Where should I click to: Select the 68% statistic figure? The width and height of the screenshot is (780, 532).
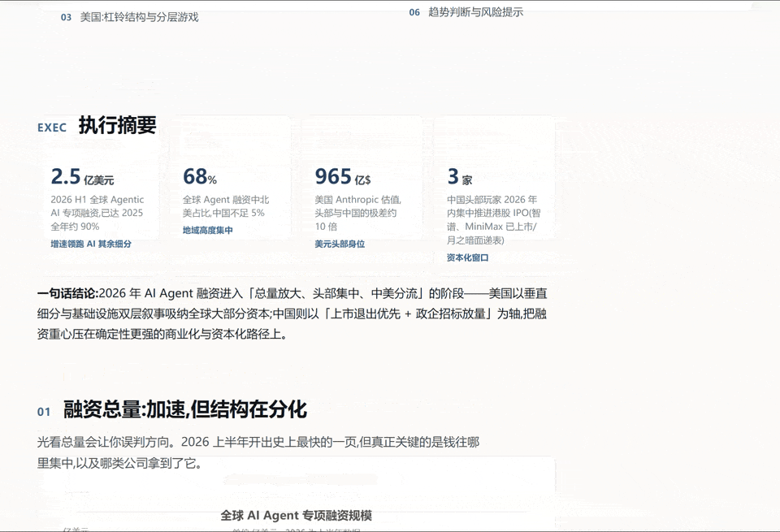point(200,177)
